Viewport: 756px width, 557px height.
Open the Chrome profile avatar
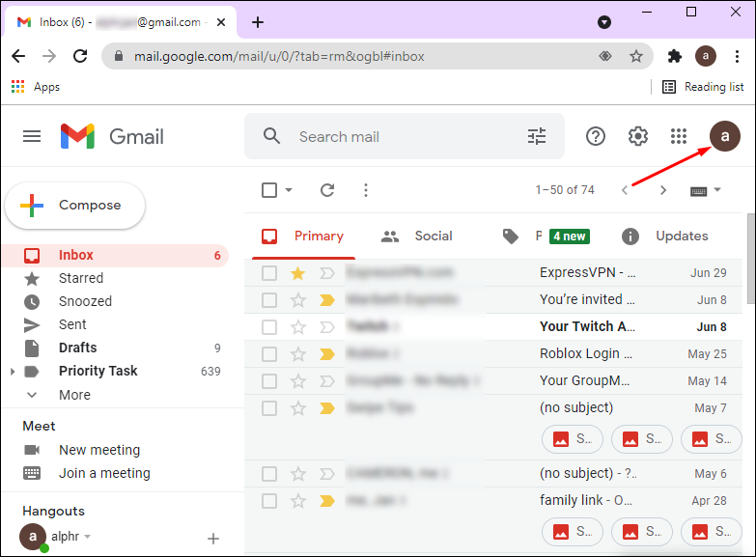pos(706,56)
